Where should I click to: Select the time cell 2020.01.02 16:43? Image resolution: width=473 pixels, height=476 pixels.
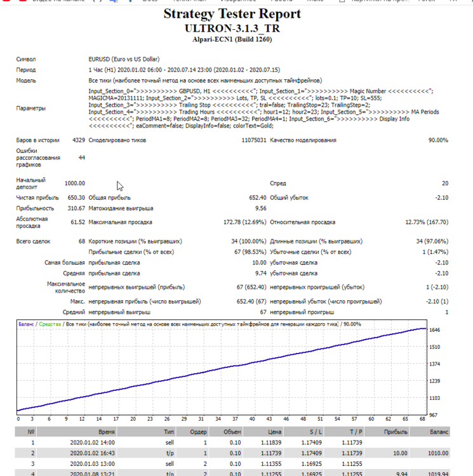[x=92, y=453]
